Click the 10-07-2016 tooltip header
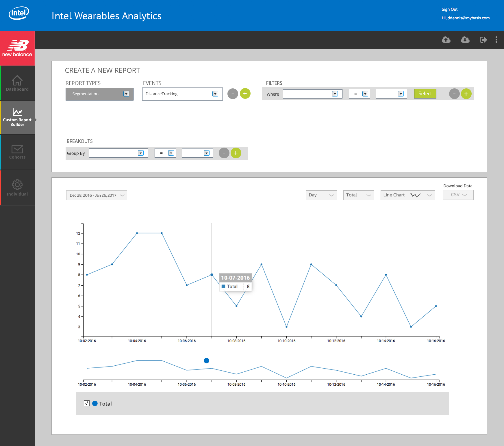 pyautogui.click(x=235, y=278)
